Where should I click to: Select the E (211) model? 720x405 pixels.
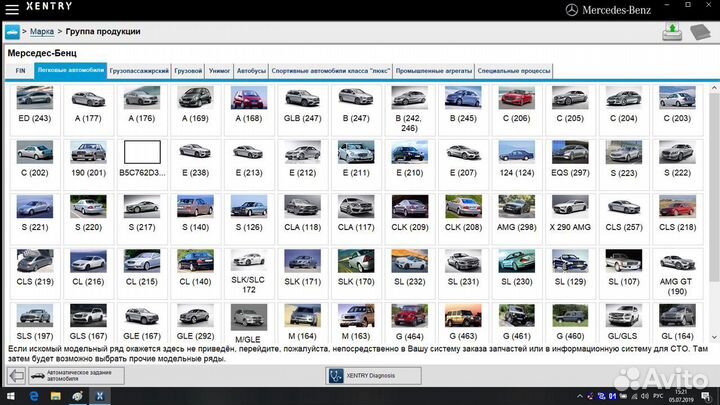pyautogui.click(x=356, y=164)
